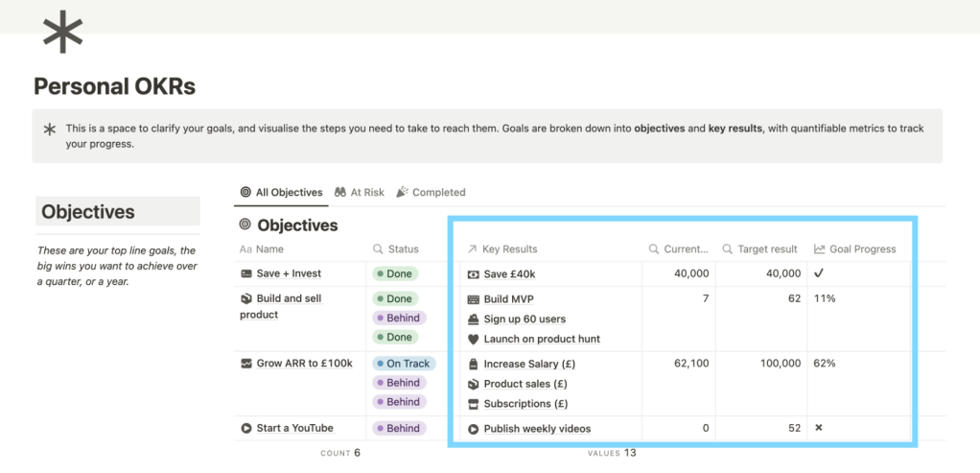Image resolution: width=980 pixels, height=473 pixels.
Task: Click the chart icon beside Grow ARR to £100k
Action: (246, 364)
